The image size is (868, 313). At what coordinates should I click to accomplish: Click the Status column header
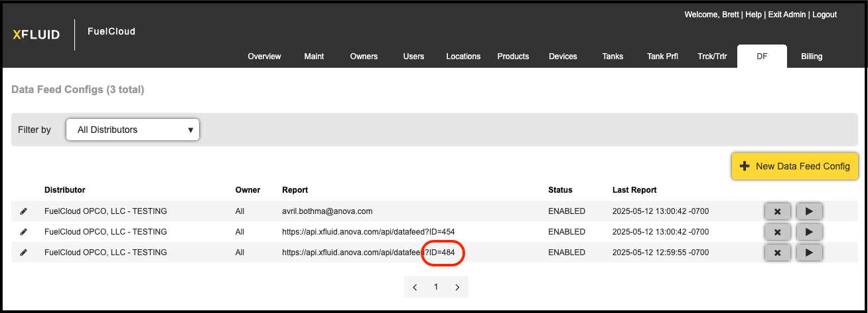click(x=560, y=190)
